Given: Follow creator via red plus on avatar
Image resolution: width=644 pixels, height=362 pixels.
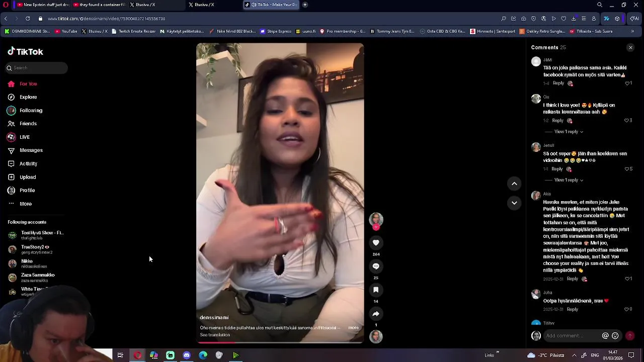Looking at the screenshot, I should tap(376, 227).
